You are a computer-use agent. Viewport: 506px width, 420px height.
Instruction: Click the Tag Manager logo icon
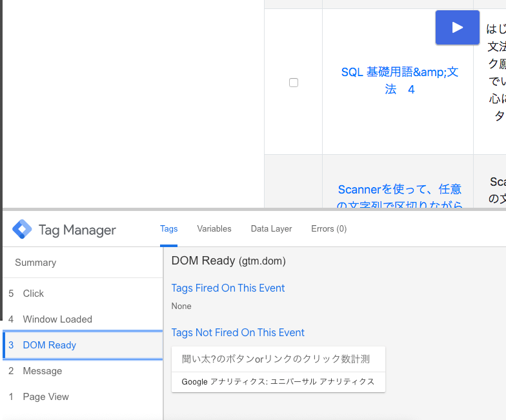coord(22,230)
